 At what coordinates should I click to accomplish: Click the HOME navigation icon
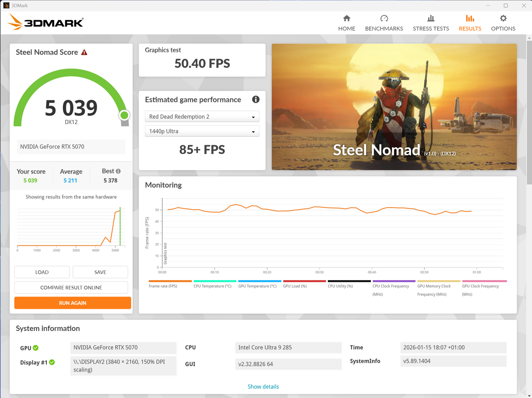click(346, 22)
